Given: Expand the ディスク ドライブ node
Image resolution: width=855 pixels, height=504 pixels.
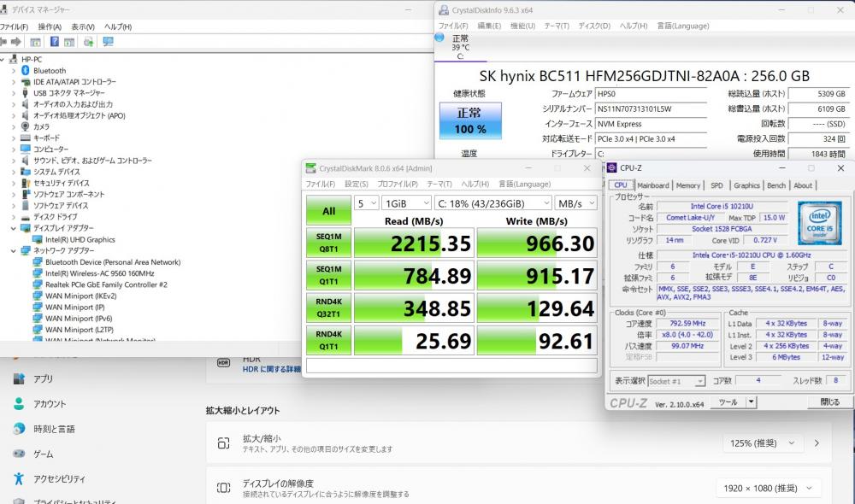Looking at the screenshot, I should [14, 217].
